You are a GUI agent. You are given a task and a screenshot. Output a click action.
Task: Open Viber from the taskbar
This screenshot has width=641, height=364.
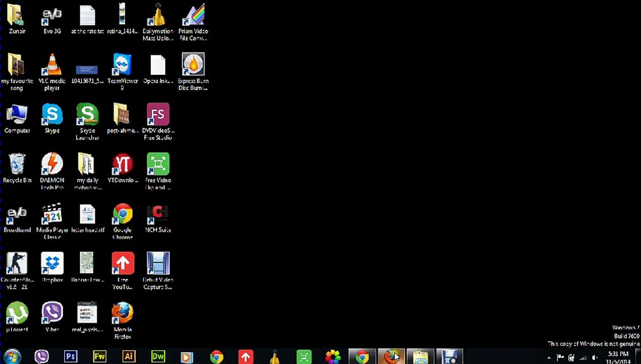coord(41,357)
